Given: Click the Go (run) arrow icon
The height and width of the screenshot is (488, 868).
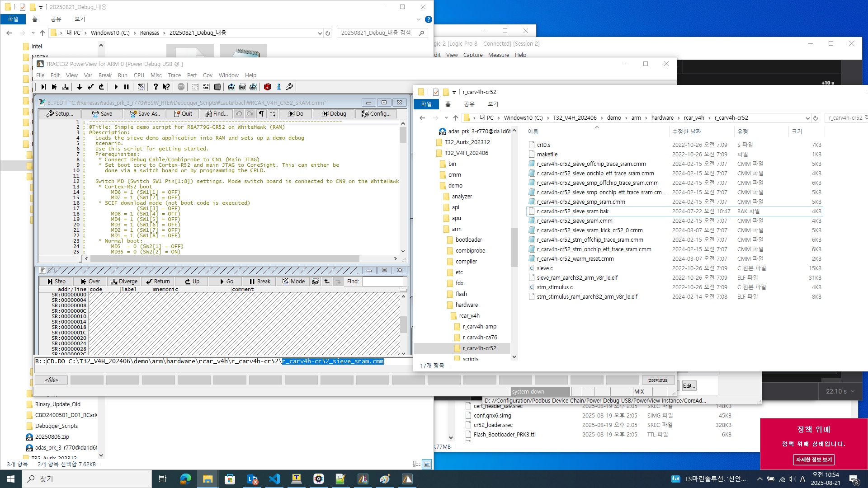Looking at the screenshot, I should (x=116, y=87).
